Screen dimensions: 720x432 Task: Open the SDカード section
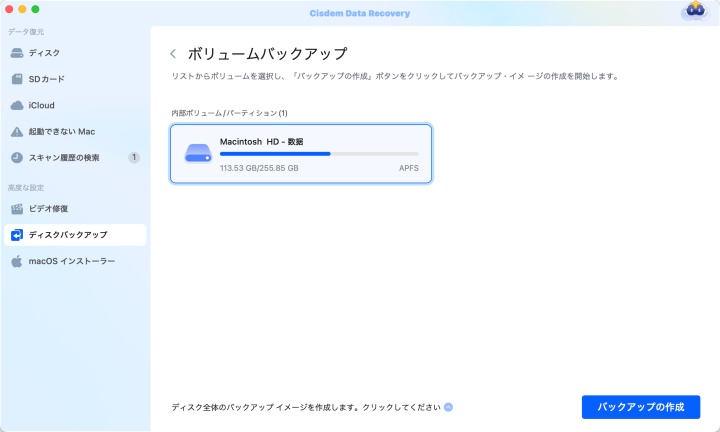point(75,79)
